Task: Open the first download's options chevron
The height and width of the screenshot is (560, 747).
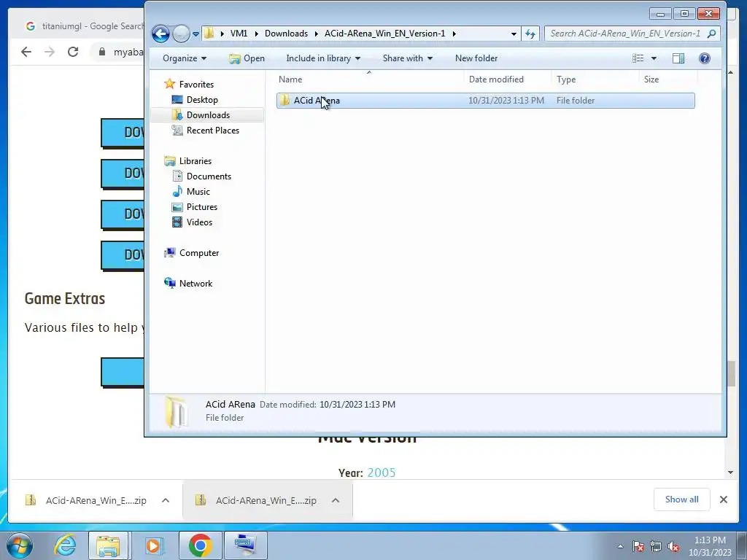Action: pyautogui.click(x=166, y=500)
